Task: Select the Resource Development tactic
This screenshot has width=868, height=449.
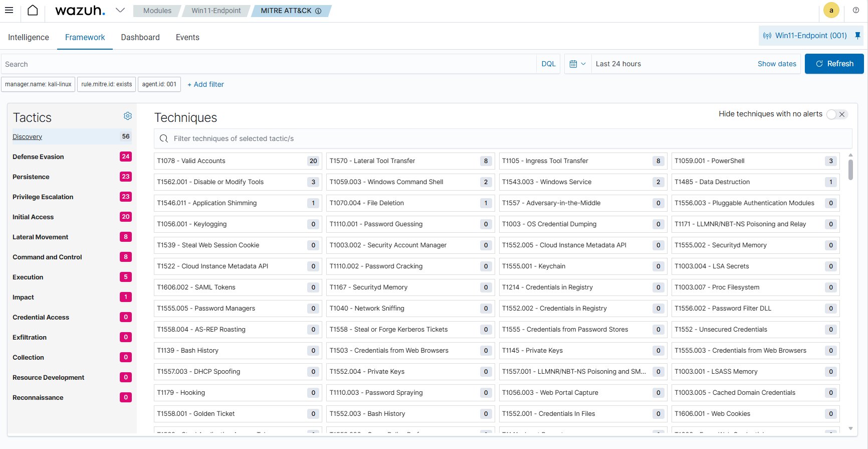Action: click(71, 377)
